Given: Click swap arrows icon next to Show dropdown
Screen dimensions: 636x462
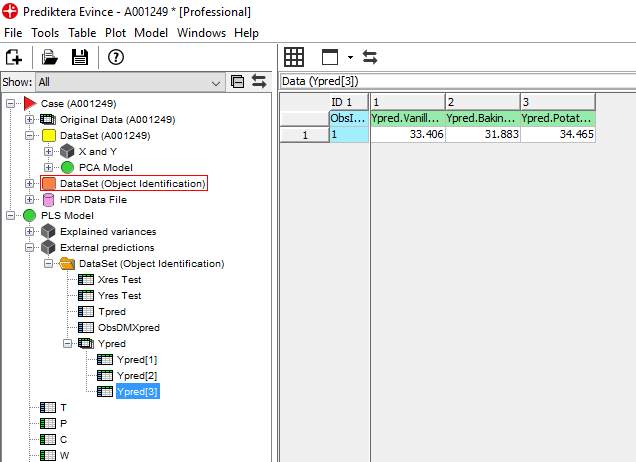Looking at the screenshot, I should pos(259,82).
